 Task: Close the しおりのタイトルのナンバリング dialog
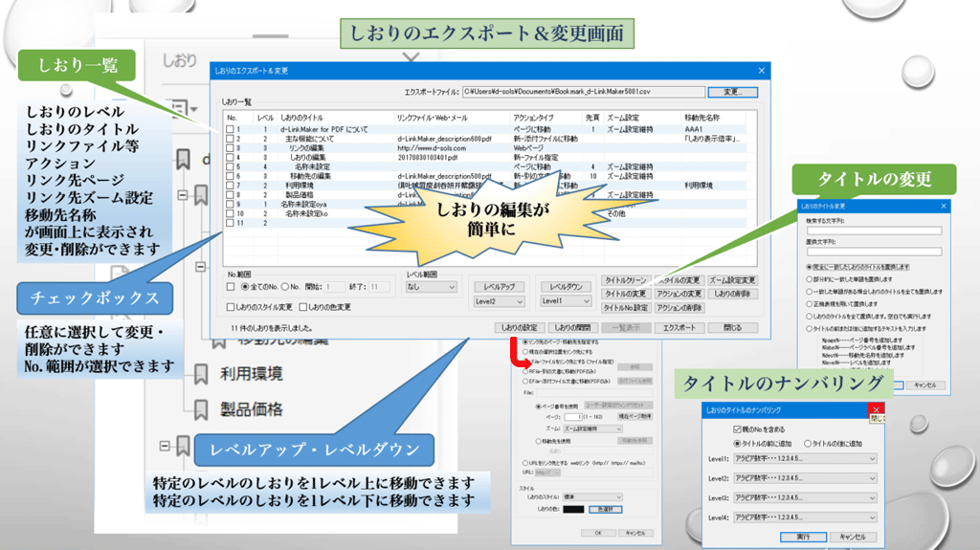coord(877,409)
